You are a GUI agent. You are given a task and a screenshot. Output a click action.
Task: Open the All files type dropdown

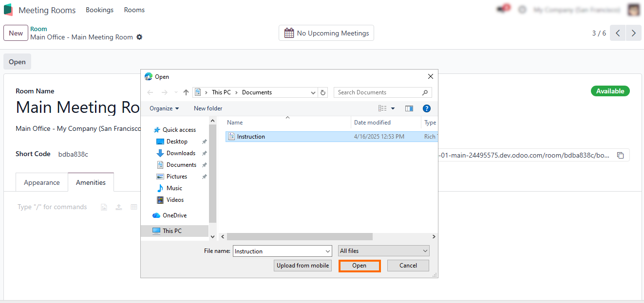pyautogui.click(x=384, y=251)
